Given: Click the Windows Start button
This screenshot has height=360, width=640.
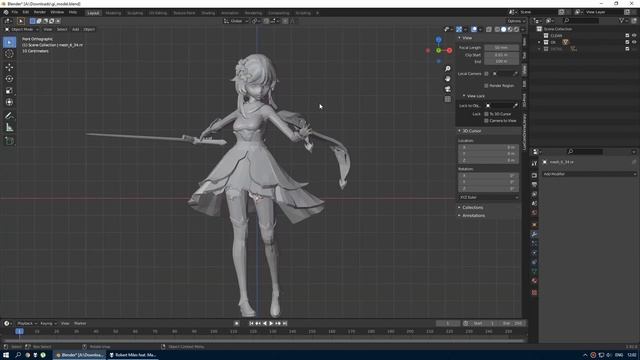Looking at the screenshot, I should pos(6,355).
